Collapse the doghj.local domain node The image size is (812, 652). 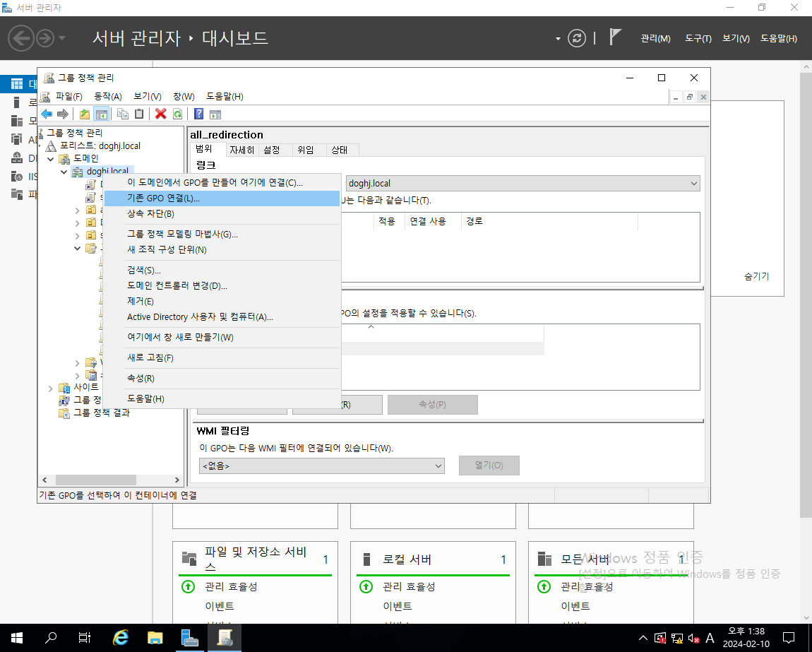[64, 172]
